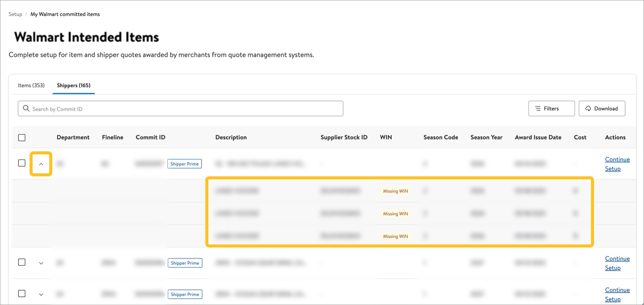Image resolution: width=644 pixels, height=305 pixels.
Task: Open Continue Setup for second shipper
Action: pyautogui.click(x=617, y=263)
